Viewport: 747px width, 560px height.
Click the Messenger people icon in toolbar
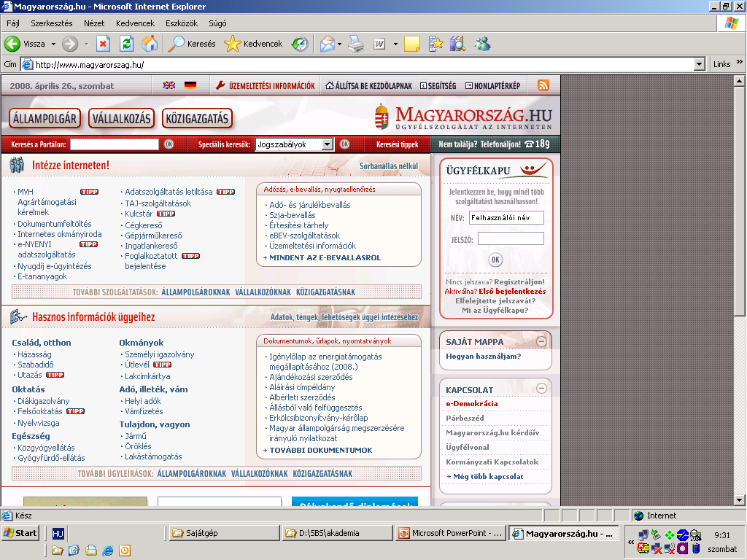click(482, 44)
